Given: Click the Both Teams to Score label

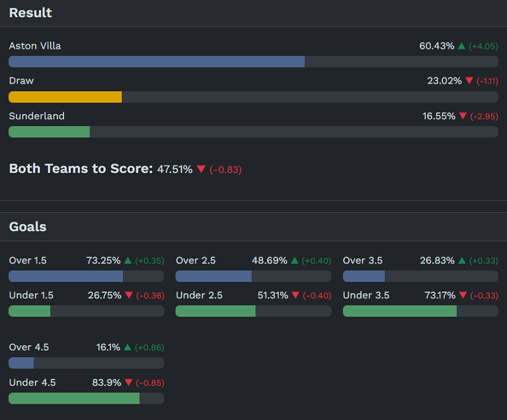Looking at the screenshot, I should [80, 169].
